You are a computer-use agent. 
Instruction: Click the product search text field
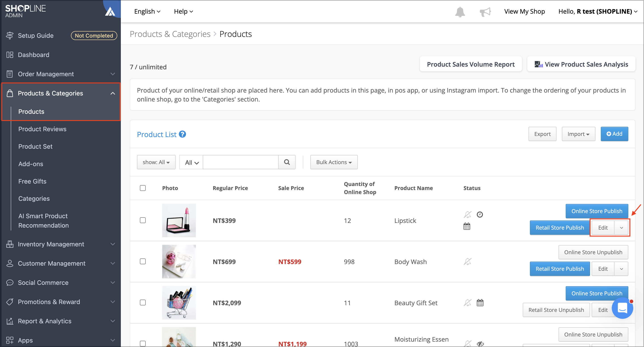(x=241, y=162)
